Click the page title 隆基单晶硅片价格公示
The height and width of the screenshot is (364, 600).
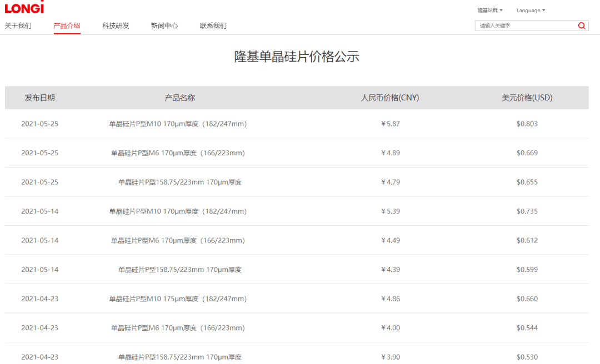click(297, 57)
